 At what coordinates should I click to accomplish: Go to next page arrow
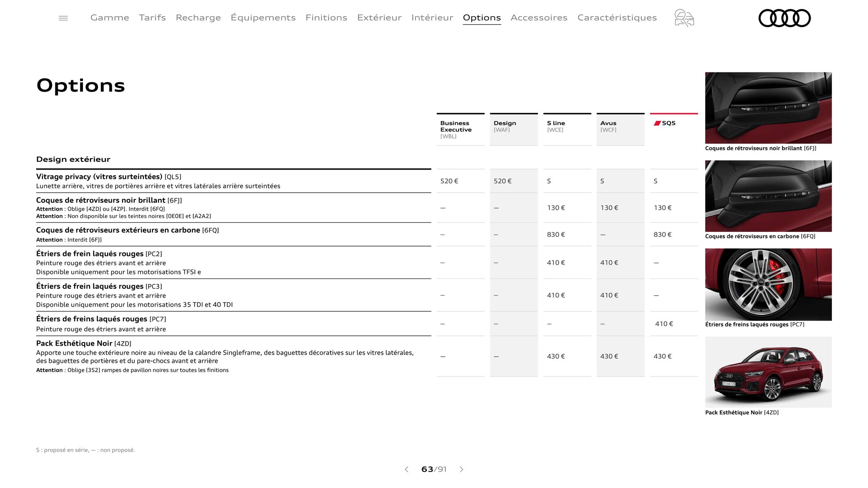461,469
